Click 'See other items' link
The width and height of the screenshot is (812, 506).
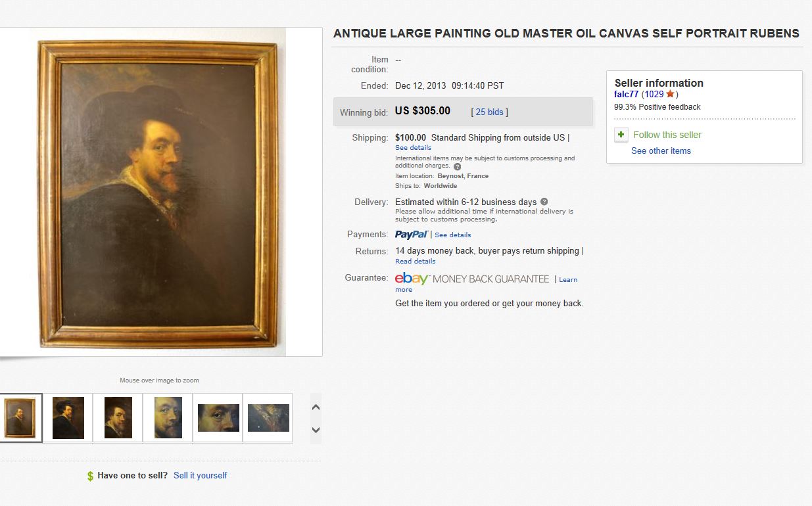pyautogui.click(x=661, y=150)
